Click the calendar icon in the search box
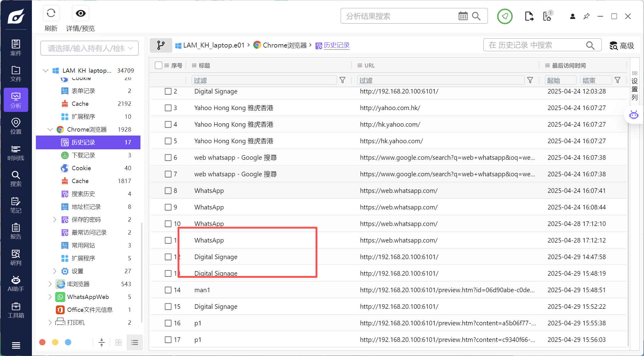This screenshot has width=644, height=356. click(463, 16)
